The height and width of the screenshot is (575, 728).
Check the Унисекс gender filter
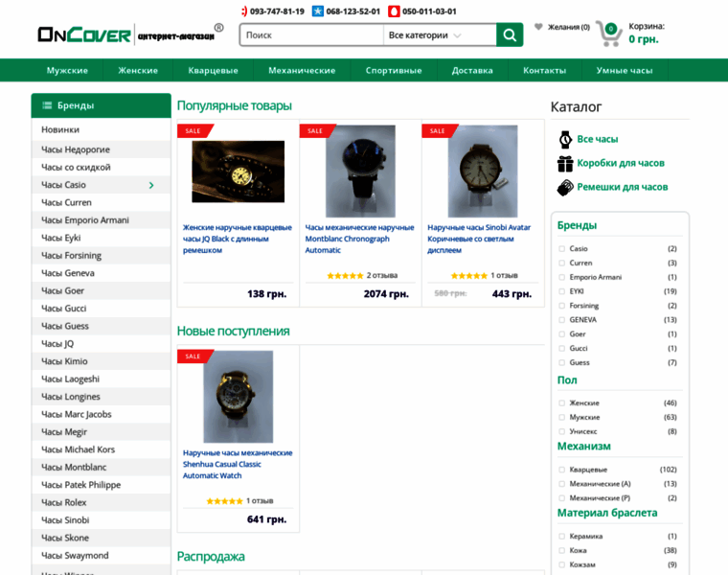coord(561,432)
